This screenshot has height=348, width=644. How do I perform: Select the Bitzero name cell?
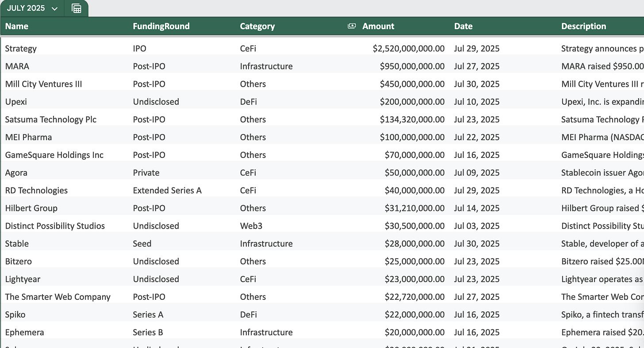tap(19, 261)
